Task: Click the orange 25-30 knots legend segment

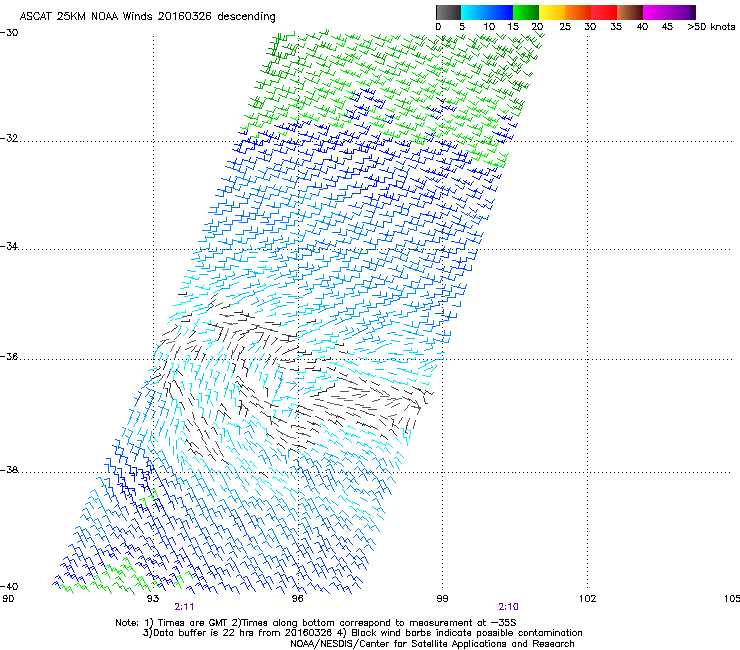Action: point(578,12)
